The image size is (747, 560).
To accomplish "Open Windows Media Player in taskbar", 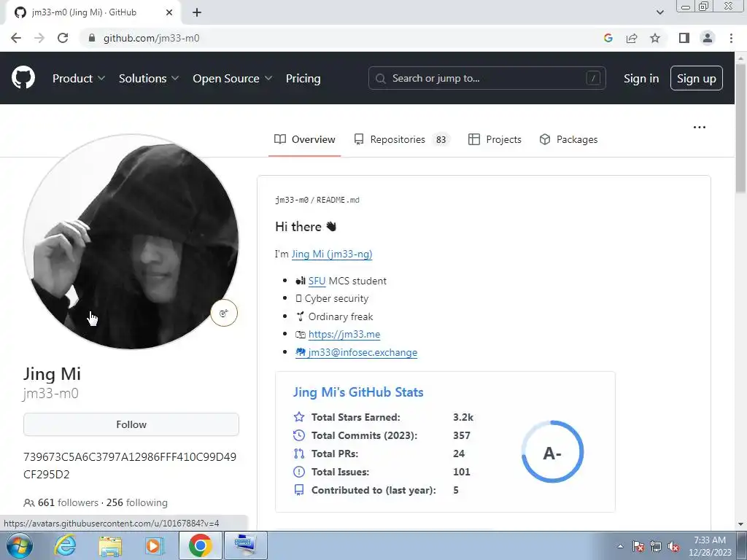I will (154, 545).
